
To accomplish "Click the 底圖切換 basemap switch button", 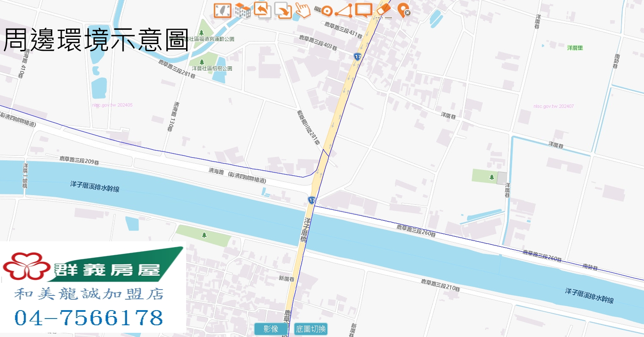I will tap(311, 329).
